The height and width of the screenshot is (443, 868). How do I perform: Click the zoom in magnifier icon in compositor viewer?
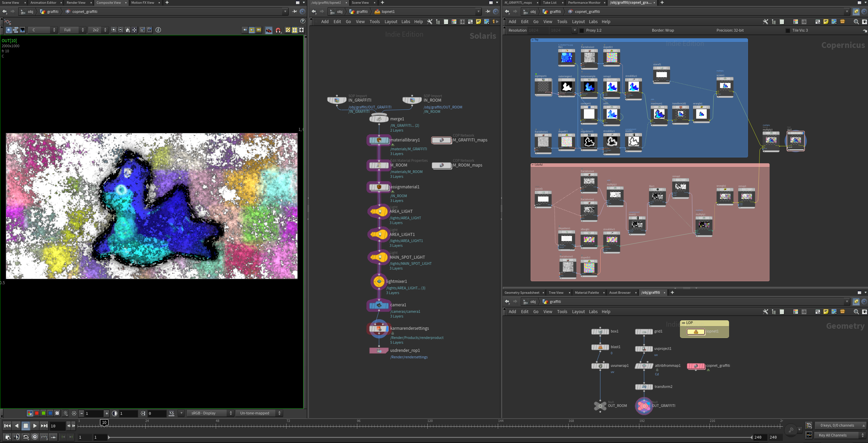(x=114, y=30)
